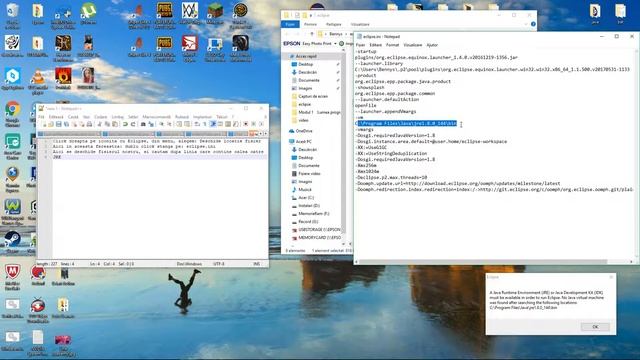Click the -Xms256m line in Notepad

pos(366,165)
